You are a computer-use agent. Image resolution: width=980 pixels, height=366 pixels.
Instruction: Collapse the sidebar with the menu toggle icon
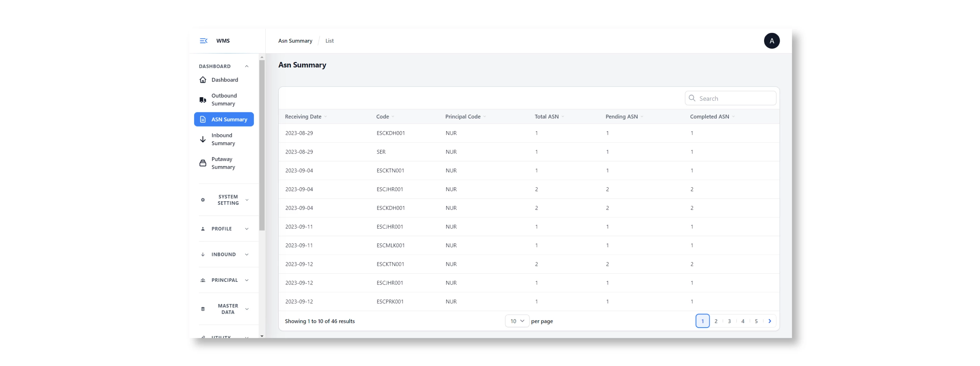pos(204,41)
